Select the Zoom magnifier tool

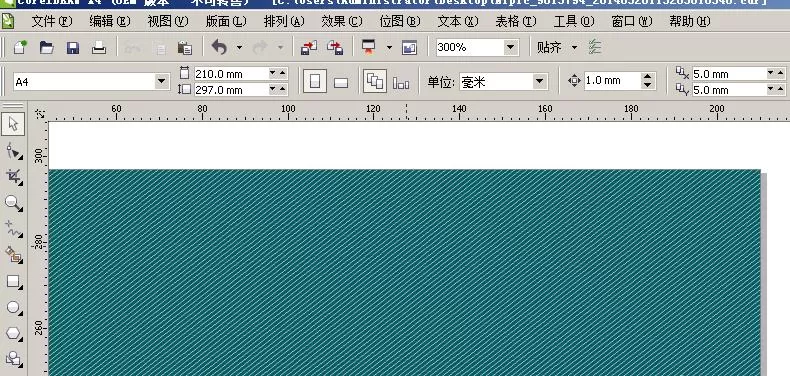point(14,203)
